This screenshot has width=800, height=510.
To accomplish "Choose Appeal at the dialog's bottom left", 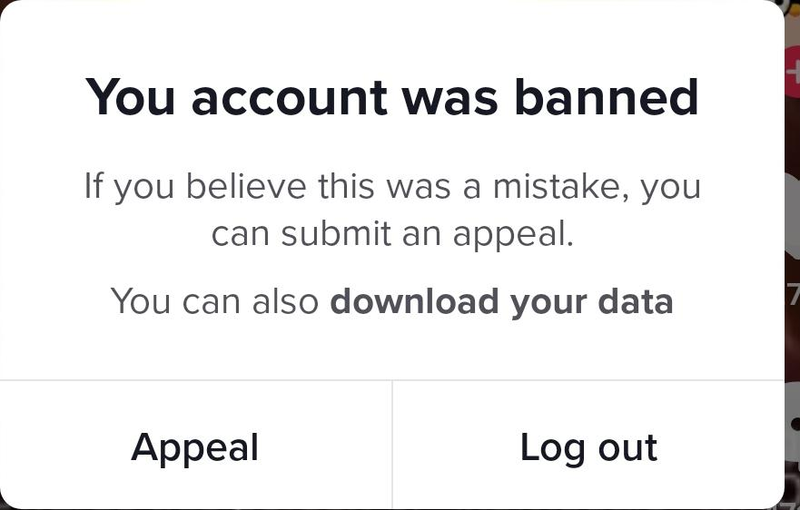I will pos(195,447).
